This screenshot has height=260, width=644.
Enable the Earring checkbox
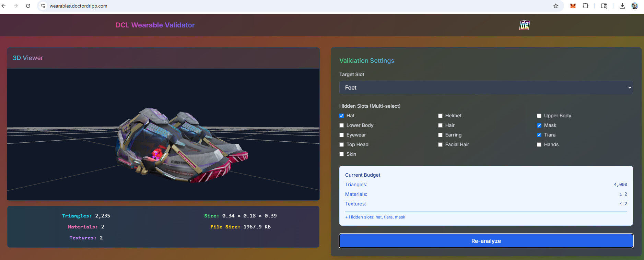pos(440,135)
